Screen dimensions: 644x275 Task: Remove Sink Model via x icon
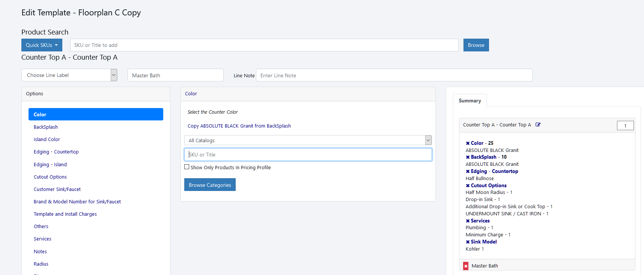point(468,242)
